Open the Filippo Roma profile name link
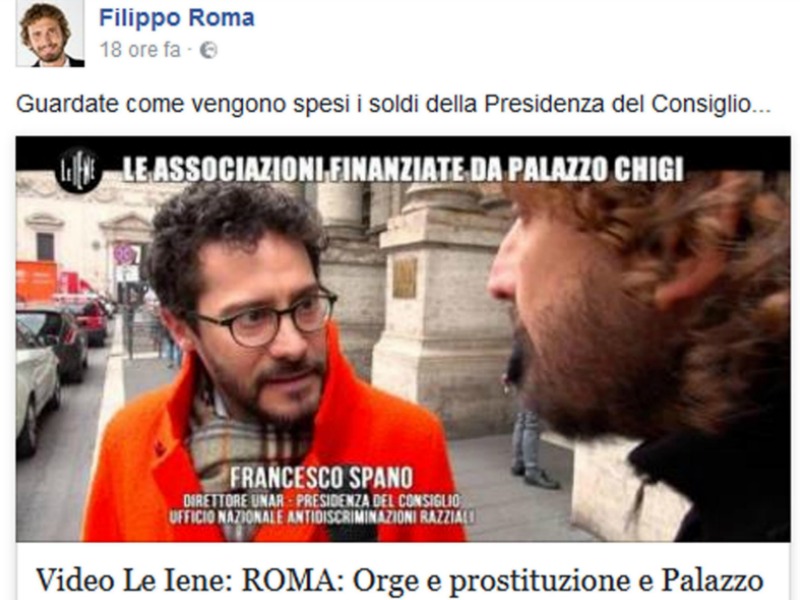Image resolution: width=800 pixels, height=600 pixels. (177, 17)
